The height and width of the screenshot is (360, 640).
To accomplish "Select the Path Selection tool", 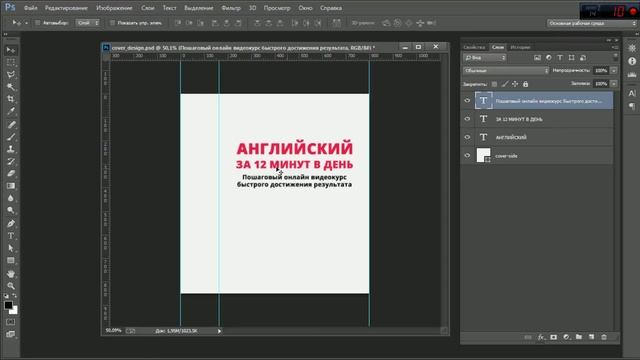I will [11, 248].
